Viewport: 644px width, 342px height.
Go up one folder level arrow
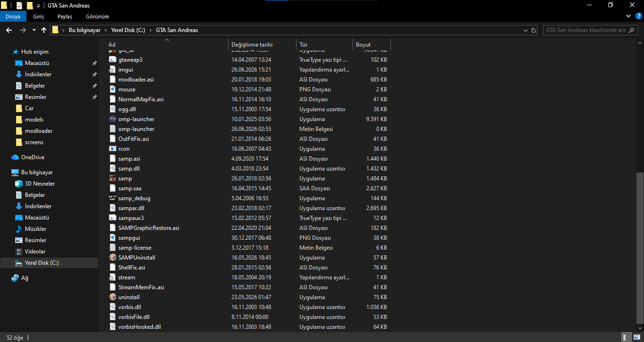pos(44,30)
